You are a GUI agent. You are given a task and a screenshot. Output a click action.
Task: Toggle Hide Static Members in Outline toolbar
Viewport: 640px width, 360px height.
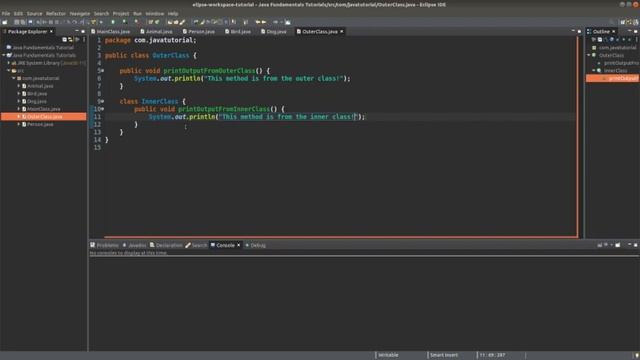[x=618, y=40]
